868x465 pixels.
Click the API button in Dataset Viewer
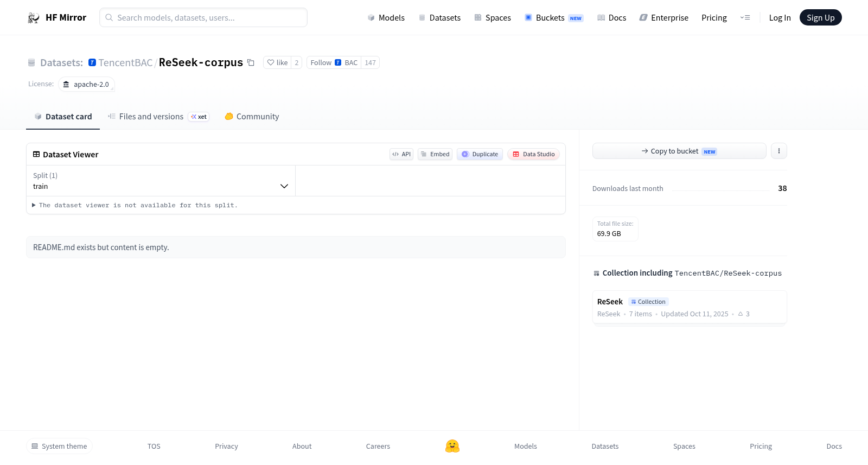click(401, 154)
